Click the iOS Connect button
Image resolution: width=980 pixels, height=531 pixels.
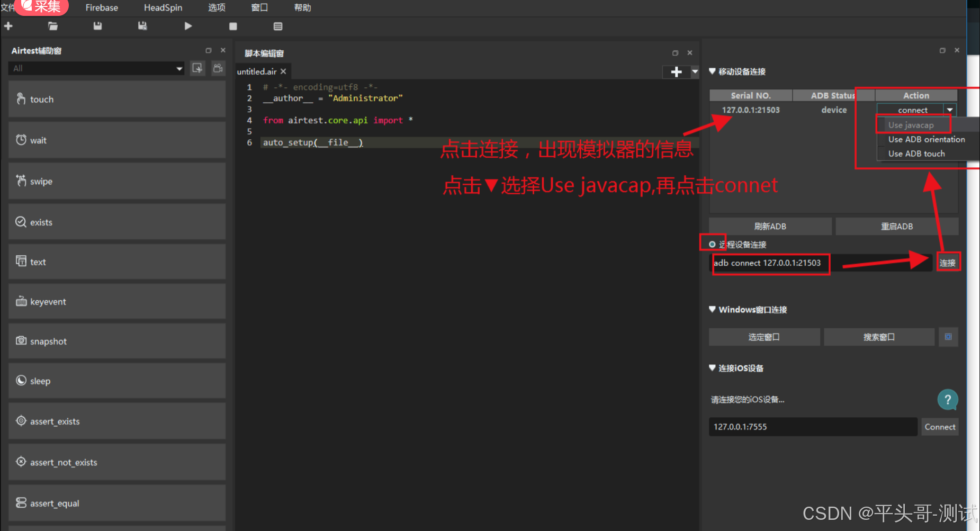(x=940, y=427)
